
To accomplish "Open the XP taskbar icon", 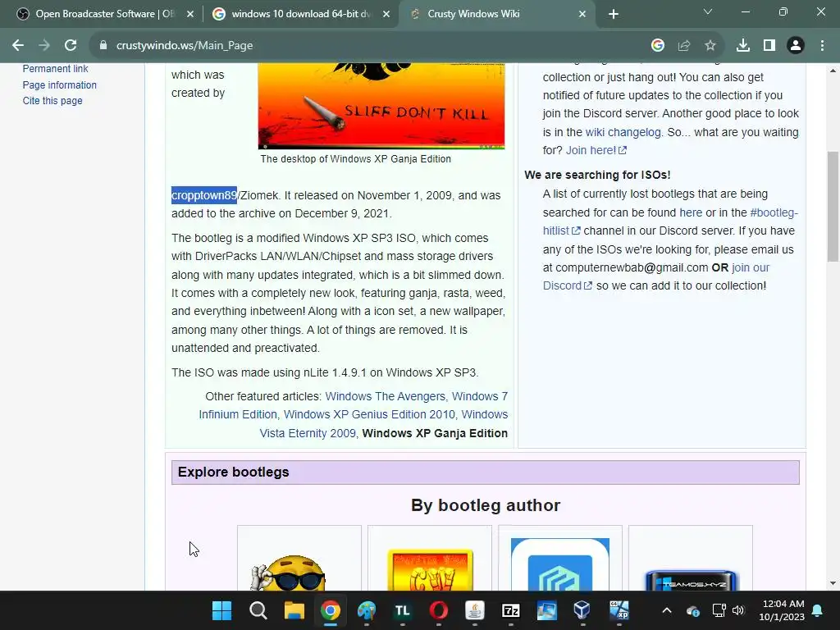I will (619, 610).
